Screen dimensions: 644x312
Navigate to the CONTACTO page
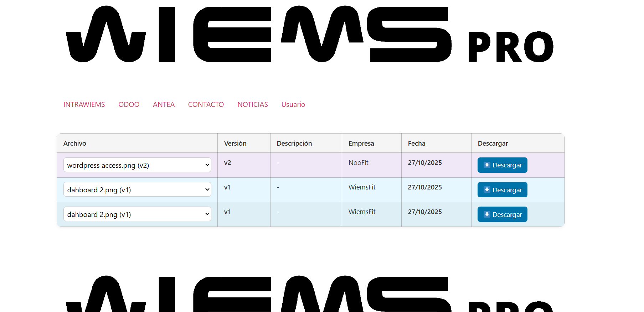[206, 104]
